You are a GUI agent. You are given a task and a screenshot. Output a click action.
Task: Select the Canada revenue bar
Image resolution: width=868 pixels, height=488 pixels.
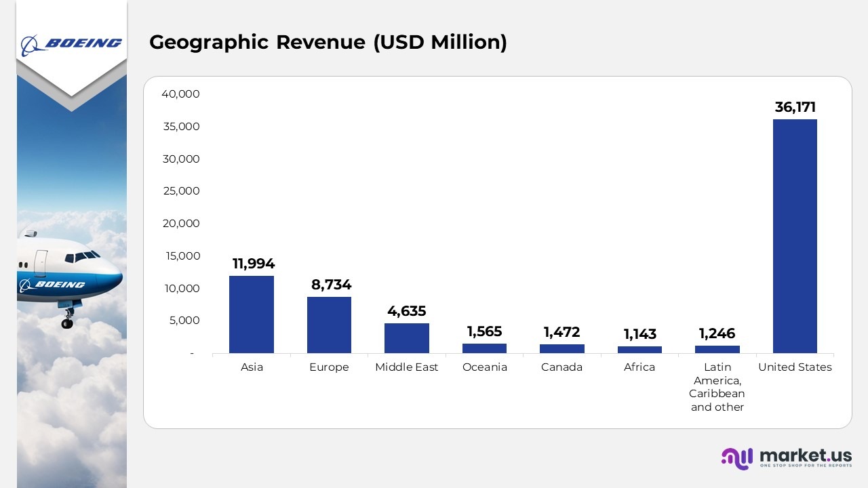561,348
